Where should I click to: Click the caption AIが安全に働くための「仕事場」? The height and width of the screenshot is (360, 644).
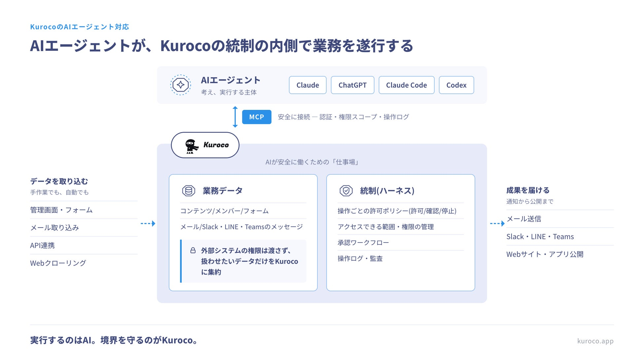(313, 162)
